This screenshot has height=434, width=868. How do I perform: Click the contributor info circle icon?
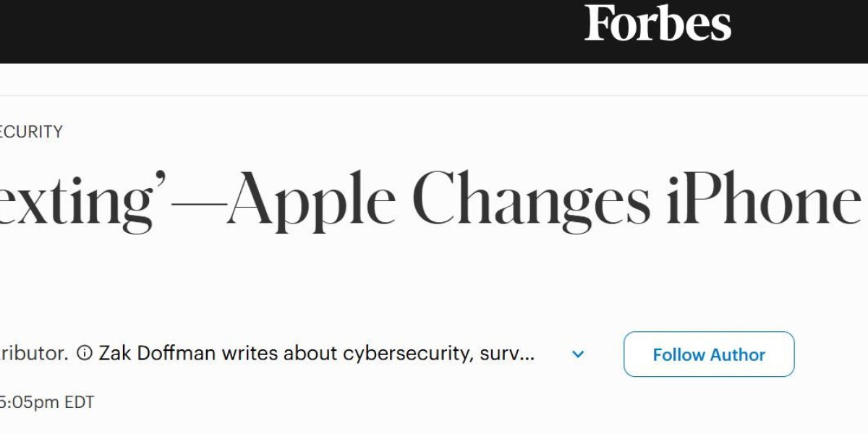pos(85,354)
